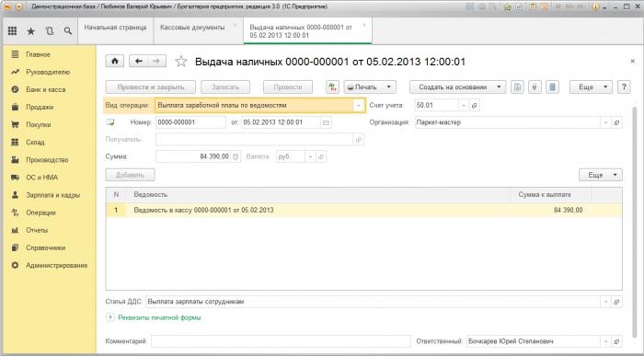Viewport: 644px width, 356px height.
Task: Click the search magnifier icon
Action: (x=68, y=30)
